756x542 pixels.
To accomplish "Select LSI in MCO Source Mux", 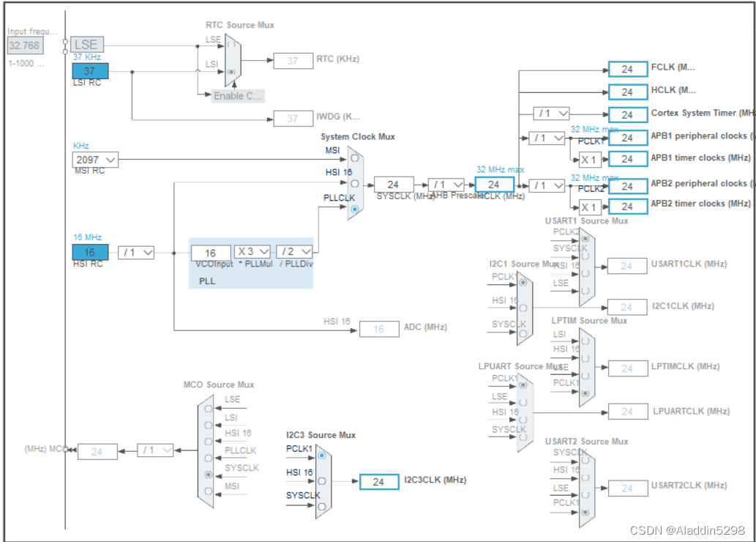I will coord(209,425).
